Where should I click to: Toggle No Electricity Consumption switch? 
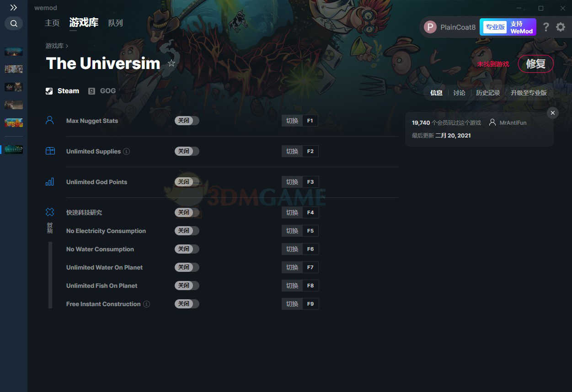pos(187,231)
